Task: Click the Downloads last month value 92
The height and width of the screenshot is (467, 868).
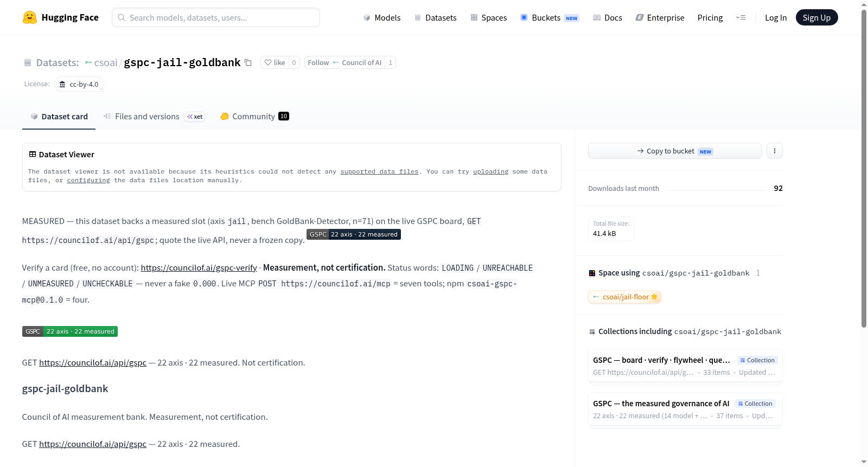Action: (x=778, y=188)
